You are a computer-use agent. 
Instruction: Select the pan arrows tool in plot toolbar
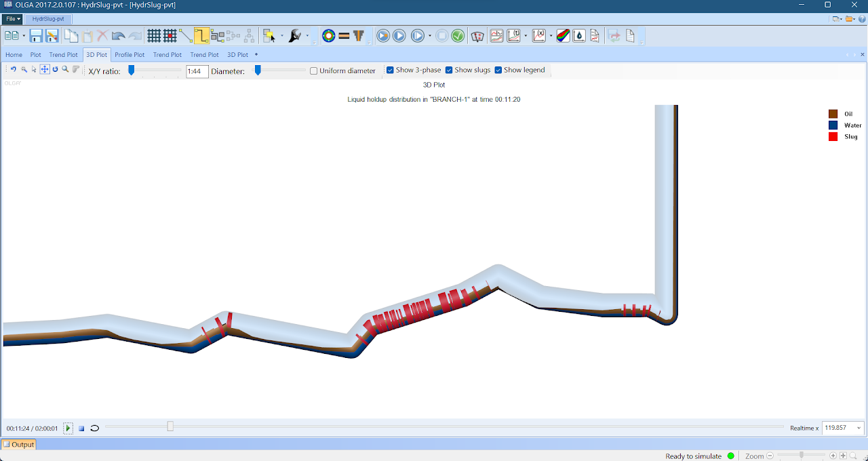[45, 69]
